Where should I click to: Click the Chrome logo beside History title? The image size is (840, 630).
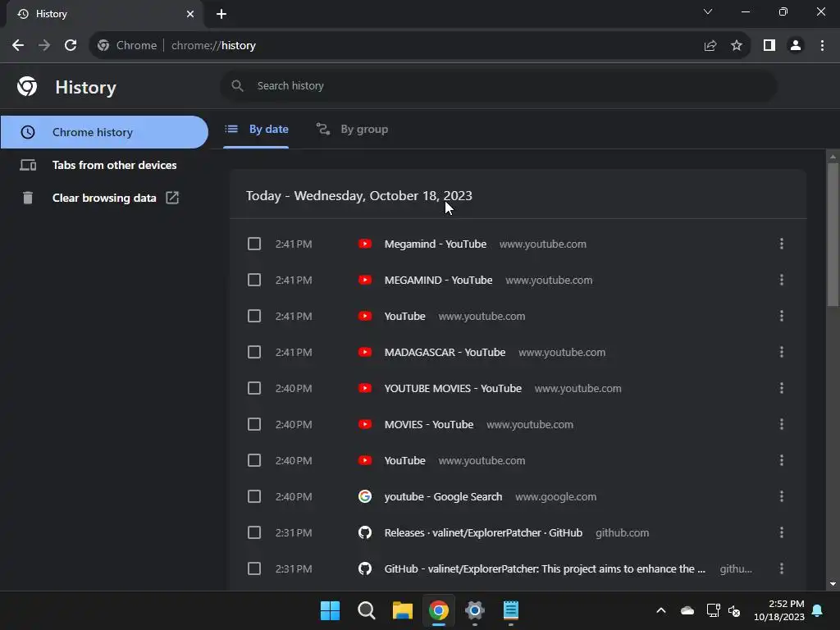pos(27,86)
